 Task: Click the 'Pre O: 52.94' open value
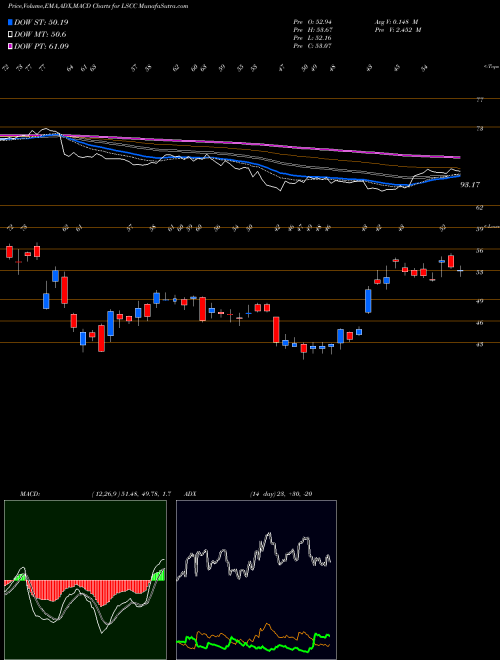313,22
